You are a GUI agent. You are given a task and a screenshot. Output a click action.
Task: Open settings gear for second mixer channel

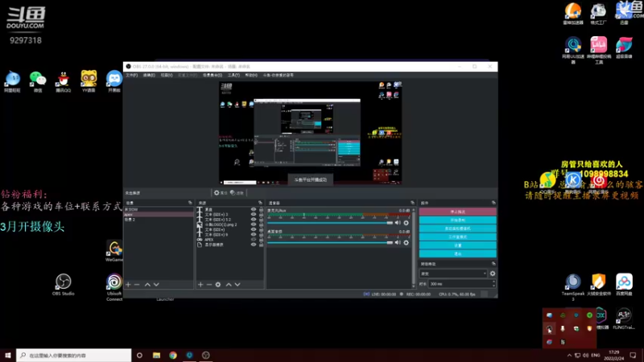click(407, 243)
